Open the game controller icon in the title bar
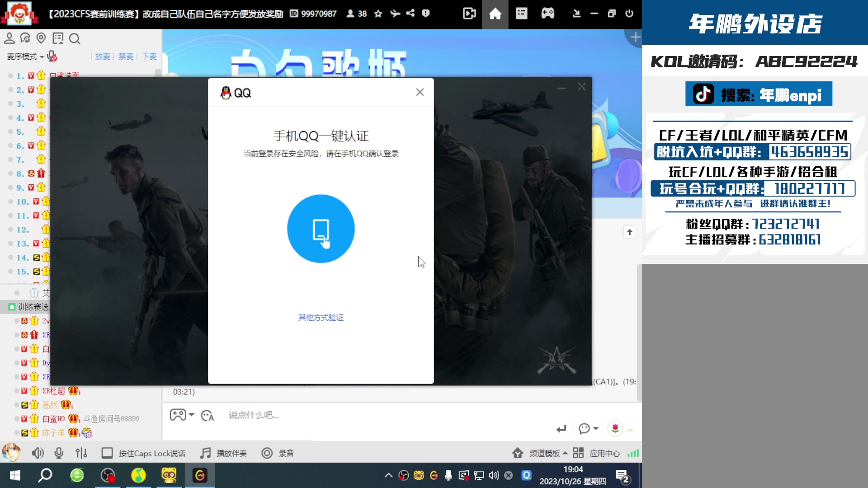Screen dimensions: 868x488 547,14
